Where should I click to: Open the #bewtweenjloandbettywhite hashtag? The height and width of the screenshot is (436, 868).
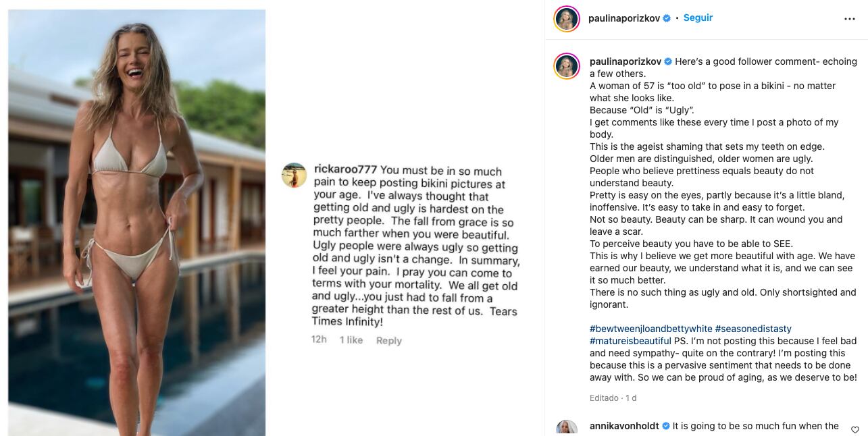pos(651,329)
